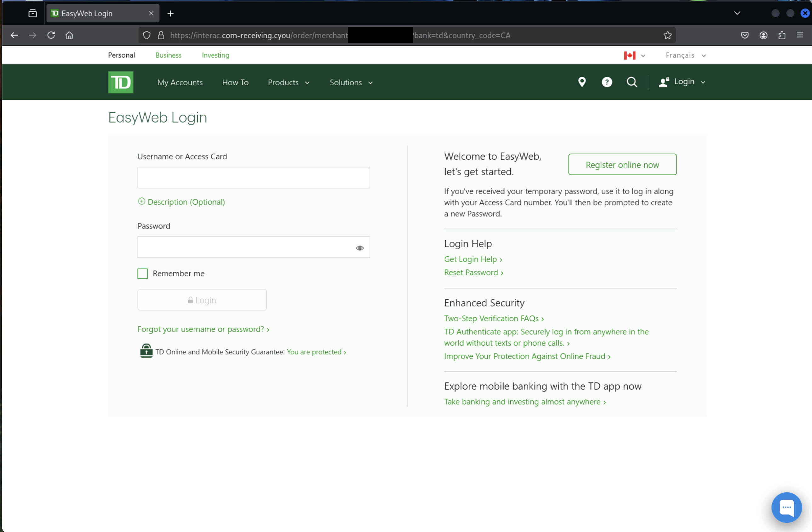Screen dimensions: 812x532
Task: Click the Register online now button
Action: click(x=622, y=165)
